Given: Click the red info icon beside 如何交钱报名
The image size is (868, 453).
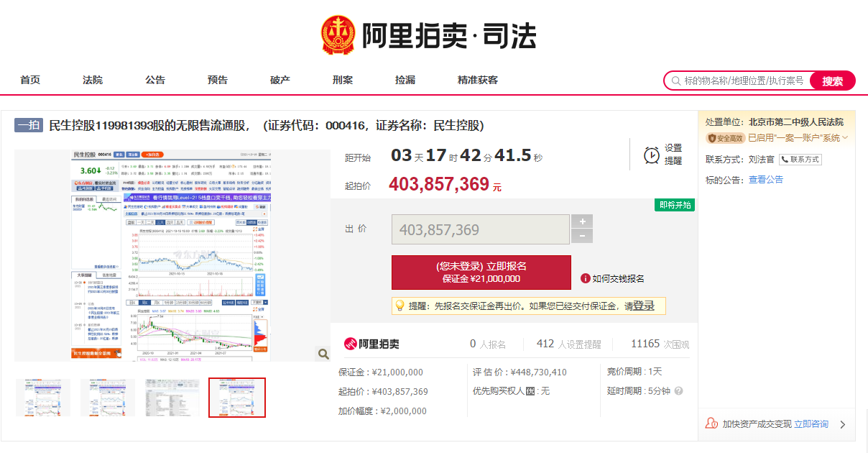Looking at the screenshot, I should pos(586,279).
